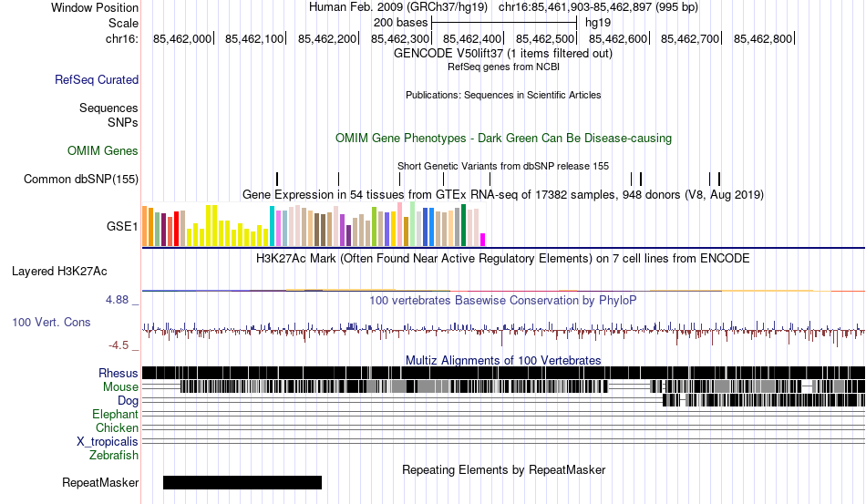
Task: Click the RefSeq Curated track label
Action: 96,79
